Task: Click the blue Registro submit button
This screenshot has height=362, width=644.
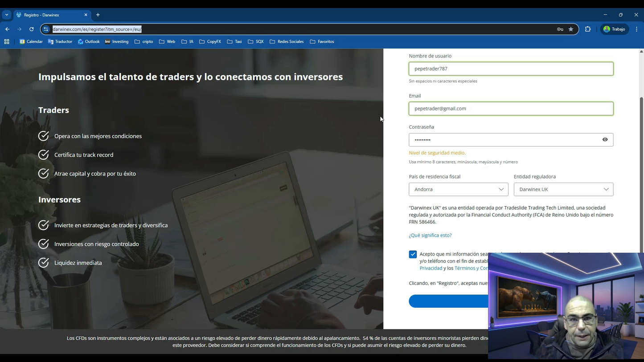Action: [x=448, y=301]
